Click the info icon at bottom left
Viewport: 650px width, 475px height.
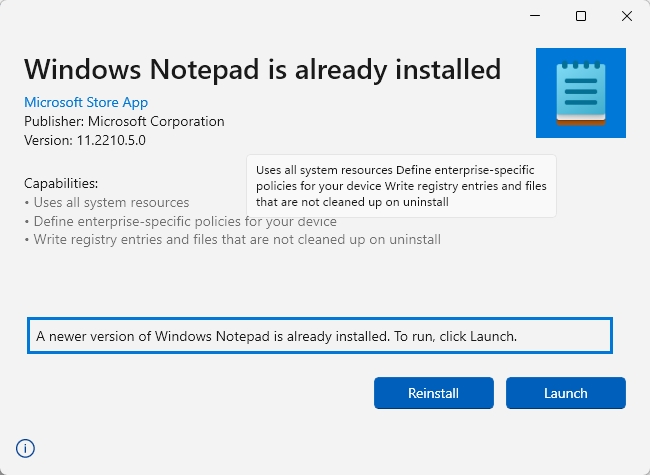(25, 448)
